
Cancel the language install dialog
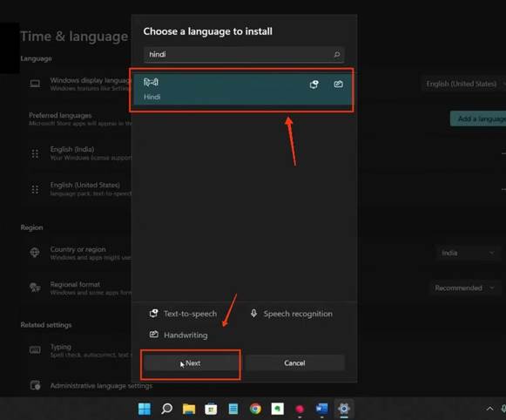pyautogui.click(x=294, y=363)
